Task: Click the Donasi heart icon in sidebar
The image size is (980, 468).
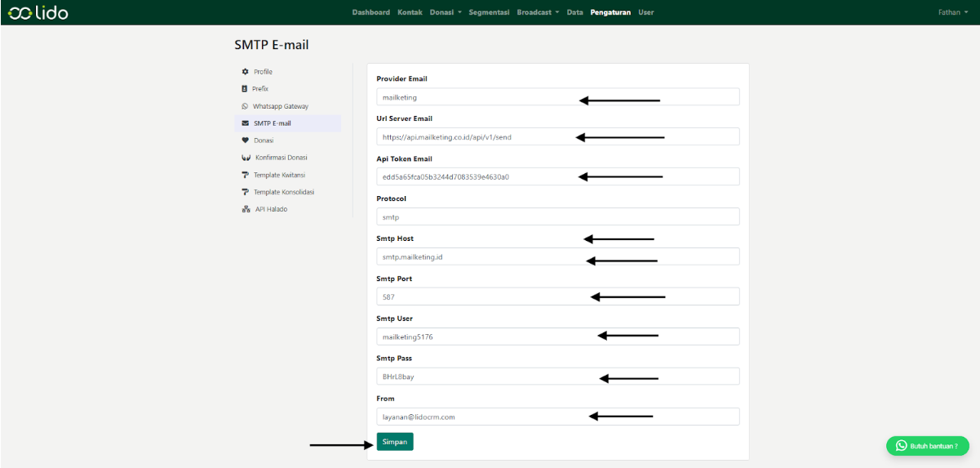Action: pyautogui.click(x=245, y=140)
